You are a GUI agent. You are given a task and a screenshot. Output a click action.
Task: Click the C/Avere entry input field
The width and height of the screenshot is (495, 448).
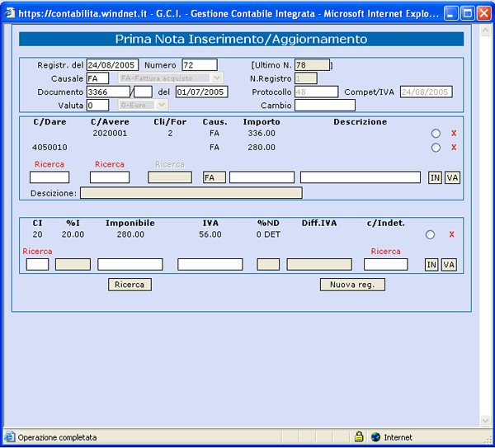click(110, 177)
